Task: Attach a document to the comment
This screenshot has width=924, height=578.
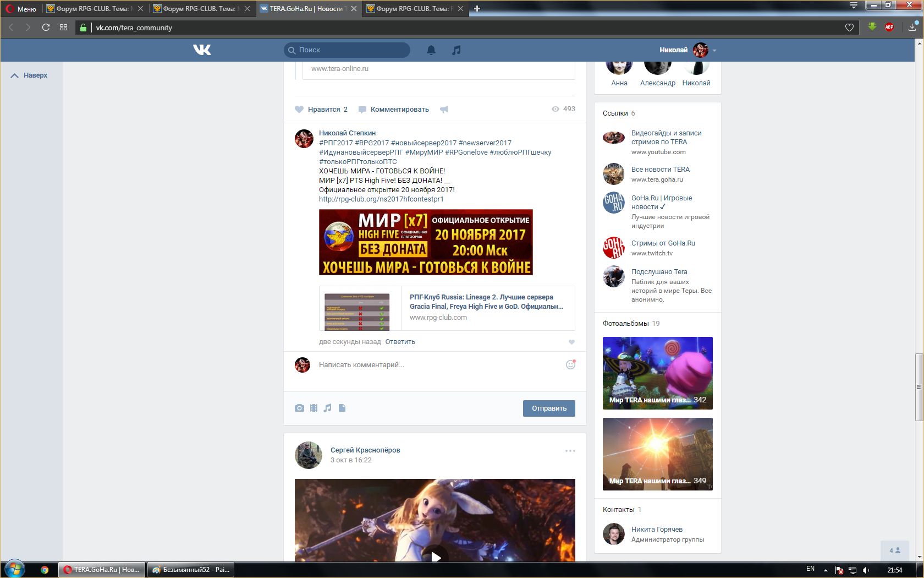Action: [x=342, y=408]
